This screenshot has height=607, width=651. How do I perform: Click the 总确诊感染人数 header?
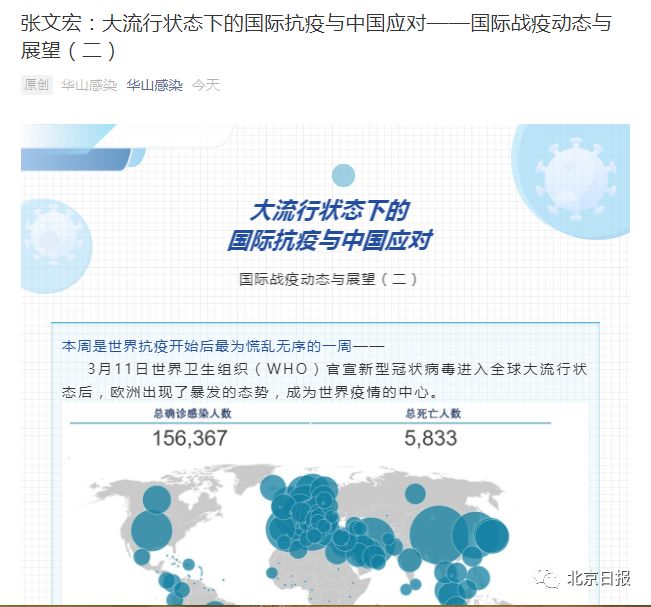192,413
